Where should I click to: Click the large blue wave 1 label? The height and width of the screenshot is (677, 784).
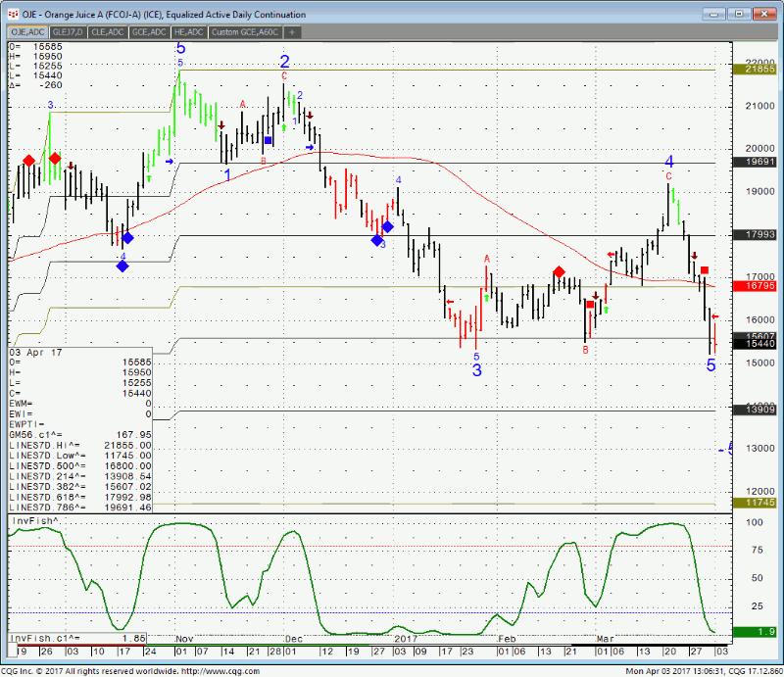227,175
